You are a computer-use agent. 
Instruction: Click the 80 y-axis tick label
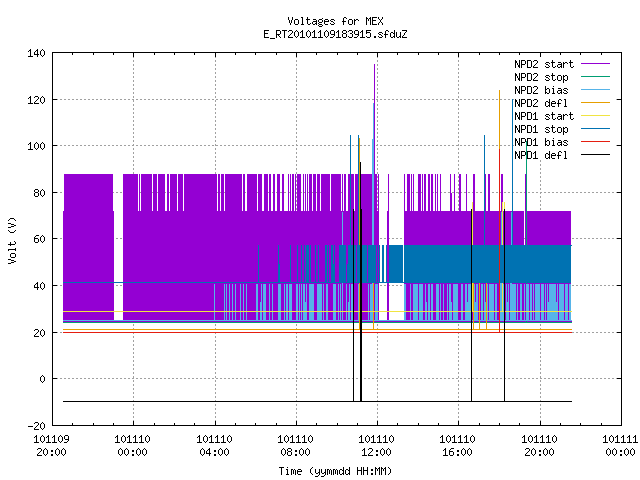pos(40,193)
